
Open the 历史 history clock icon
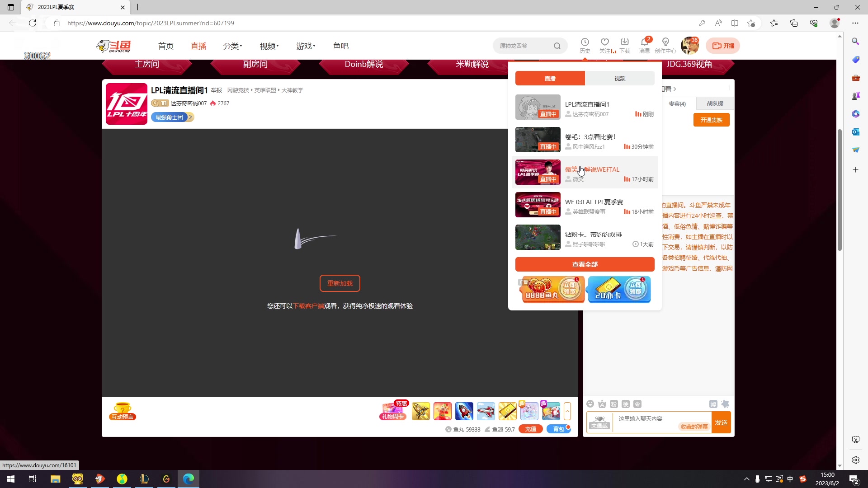point(585,45)
